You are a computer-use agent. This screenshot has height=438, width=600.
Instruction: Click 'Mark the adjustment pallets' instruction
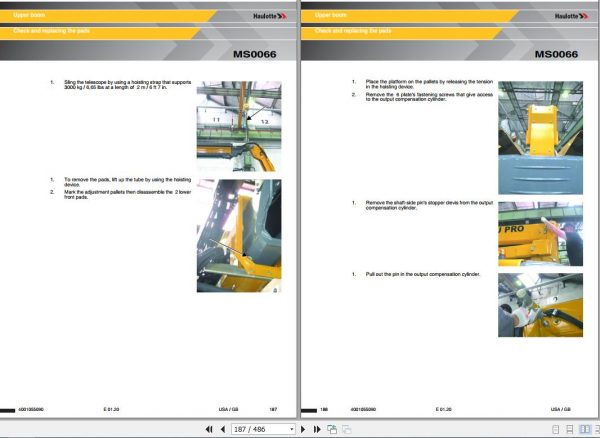tap(127, 194)
